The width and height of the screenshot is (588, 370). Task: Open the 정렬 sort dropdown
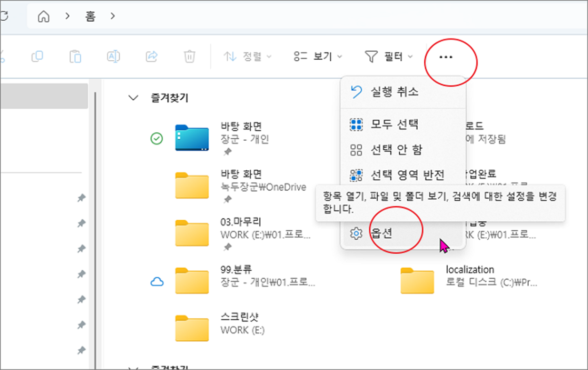[x=247, y=57]
